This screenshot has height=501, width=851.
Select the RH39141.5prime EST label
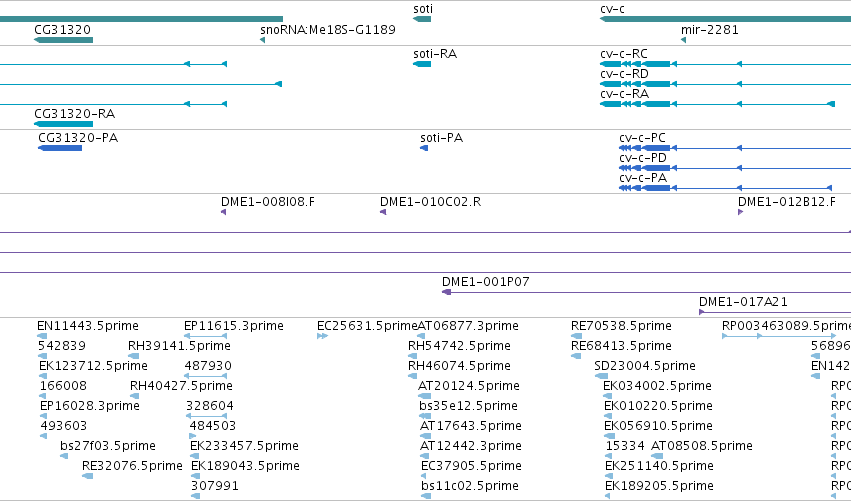(x=180, y=346)
